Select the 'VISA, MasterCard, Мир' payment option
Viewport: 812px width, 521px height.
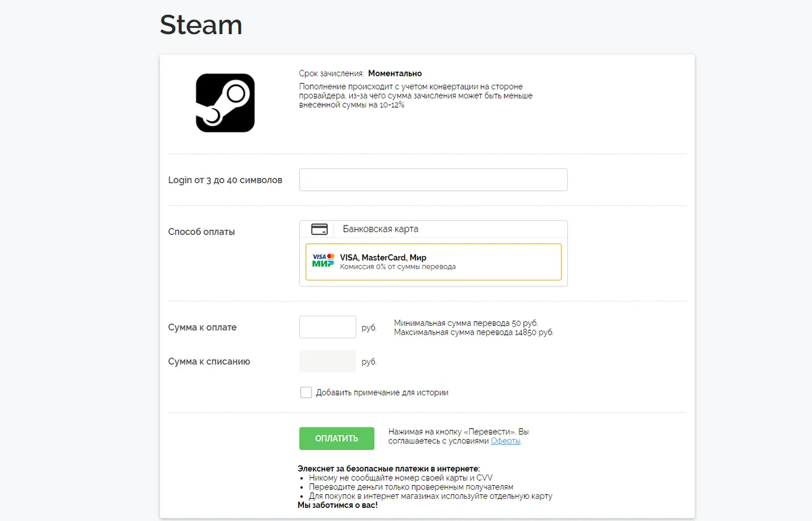[x=433, y=261]
